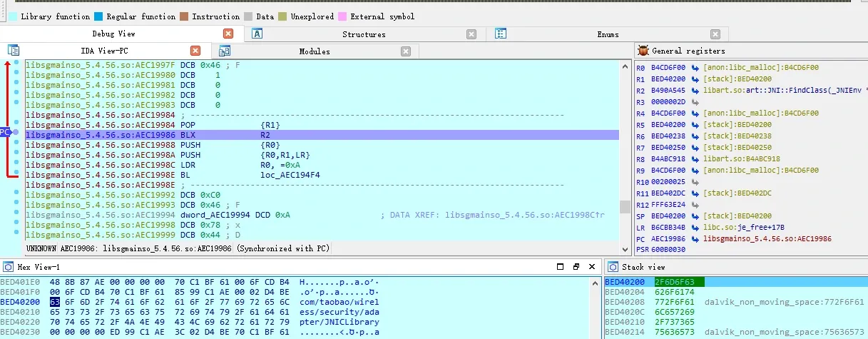The image size is (868, 339).
Task: Click PSR value 600B0030
Action: point(669,250)
